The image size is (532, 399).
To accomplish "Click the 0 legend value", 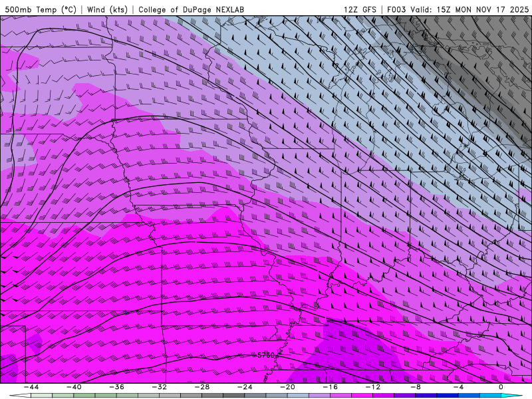I will tap(501, 387).
